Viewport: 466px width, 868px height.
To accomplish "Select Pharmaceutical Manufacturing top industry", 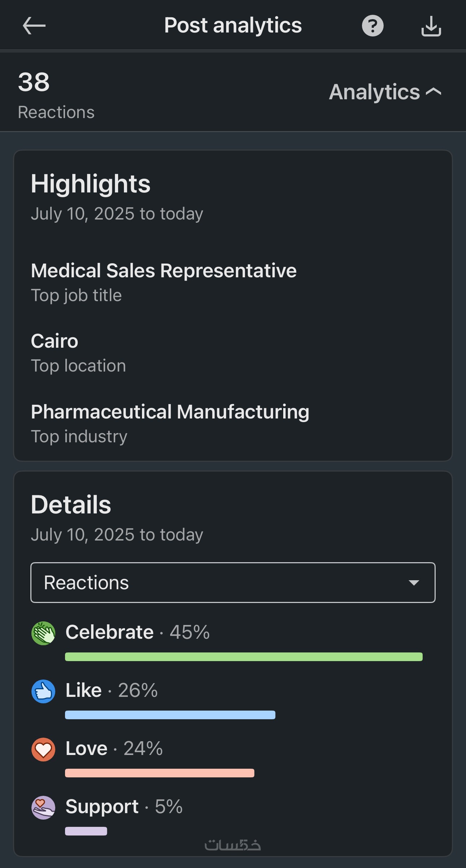I will pos(170,412).
